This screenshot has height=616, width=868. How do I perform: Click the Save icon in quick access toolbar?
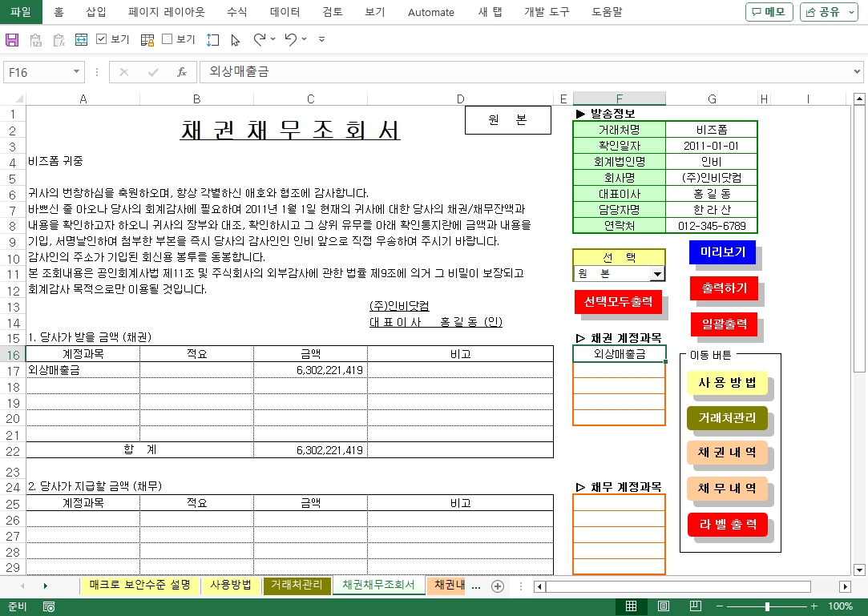pyautogui.click(x=12, y=39)
